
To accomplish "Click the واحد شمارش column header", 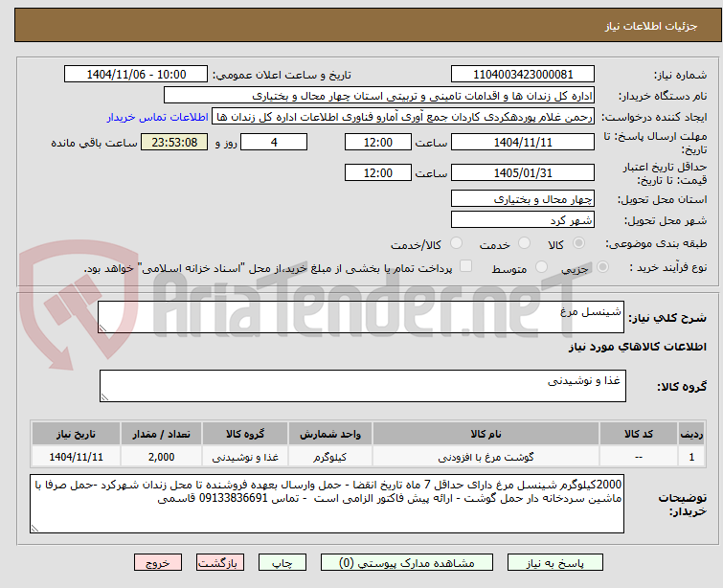I will tap(330, 434).
